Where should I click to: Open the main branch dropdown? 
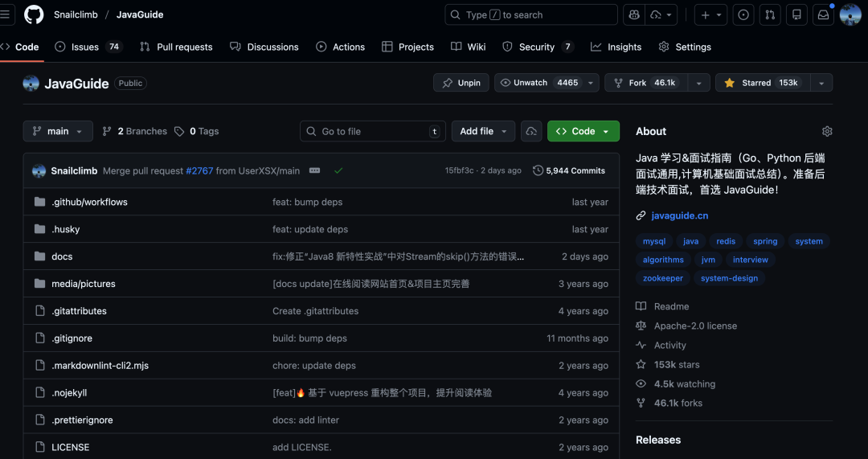(58, 131)
